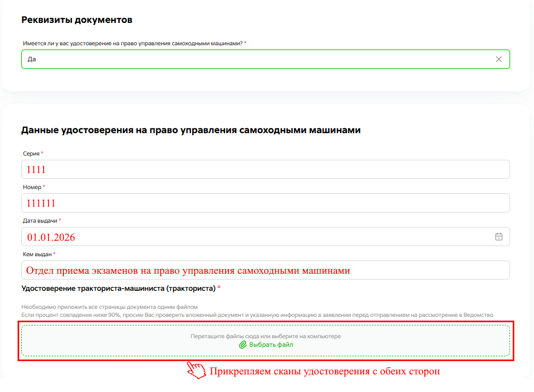The height and width of the screenshot is (392, 534).
Task: Click the red "Прикрепляем сканы удостоверения" annotation text
Action: pos(325,371)
